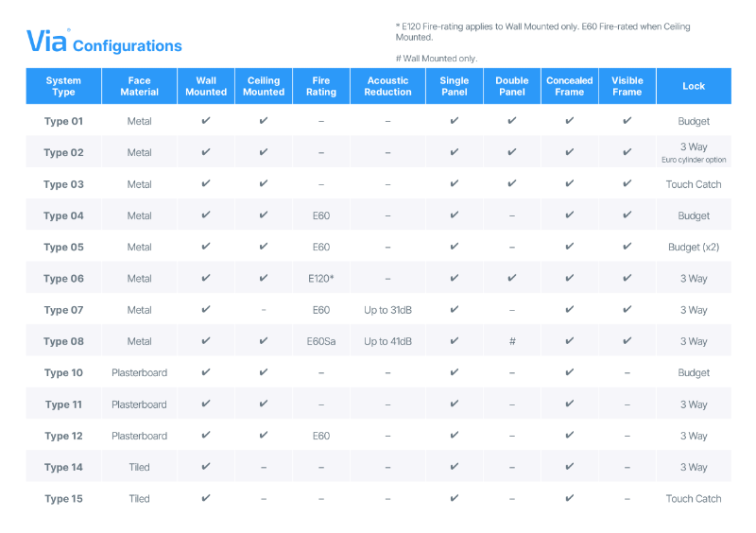Click Touch Catch lock in Type 03 row

(694, 184)
